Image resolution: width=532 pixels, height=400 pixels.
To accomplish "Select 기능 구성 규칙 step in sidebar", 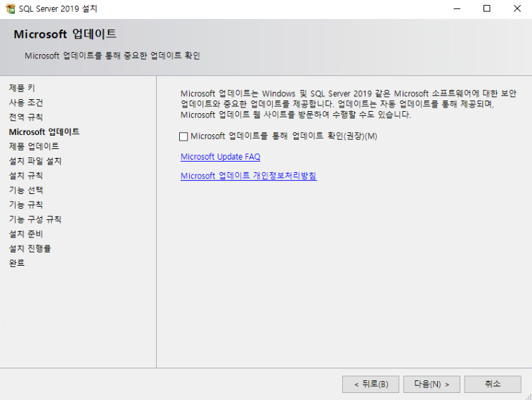I will pos(35,219).
